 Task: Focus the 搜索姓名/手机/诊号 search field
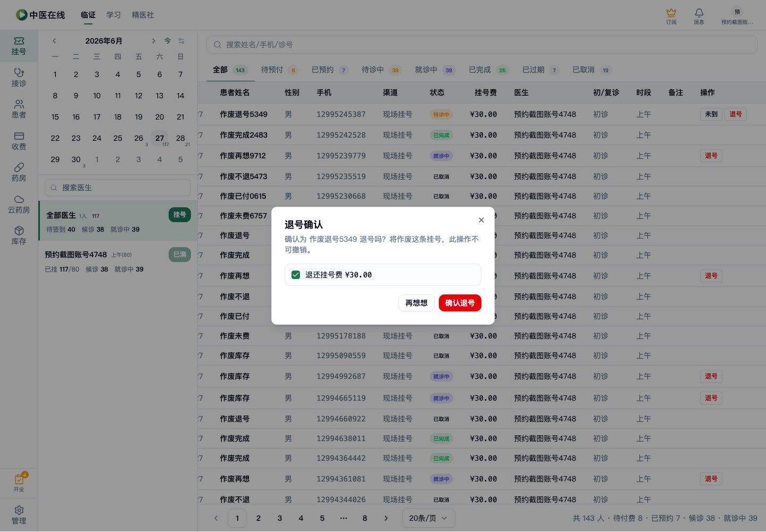(481, 45)
